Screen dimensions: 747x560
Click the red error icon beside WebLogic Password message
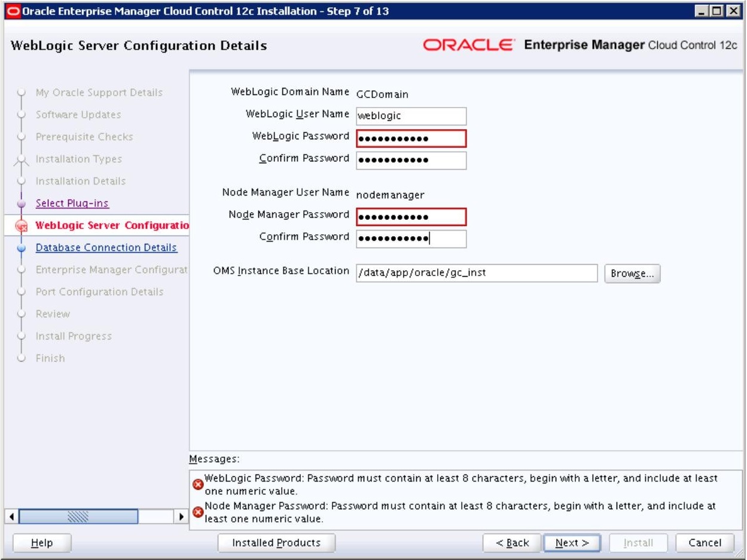(197, 485)
